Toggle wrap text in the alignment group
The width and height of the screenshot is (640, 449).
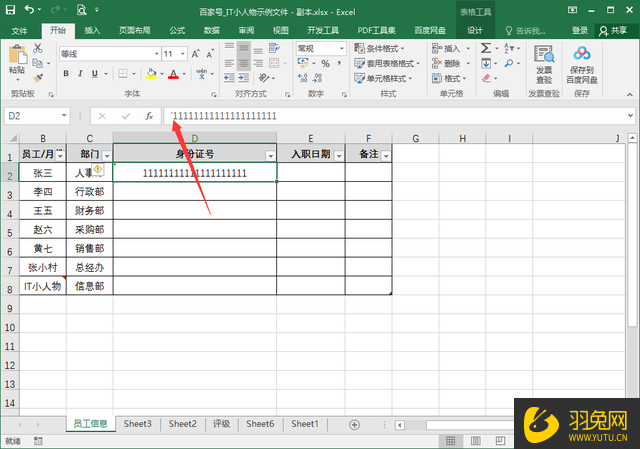274,48
